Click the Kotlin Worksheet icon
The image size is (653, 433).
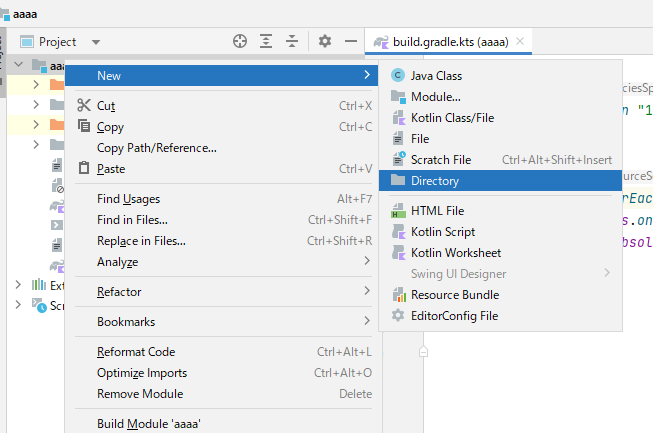(x=399, y=253)
